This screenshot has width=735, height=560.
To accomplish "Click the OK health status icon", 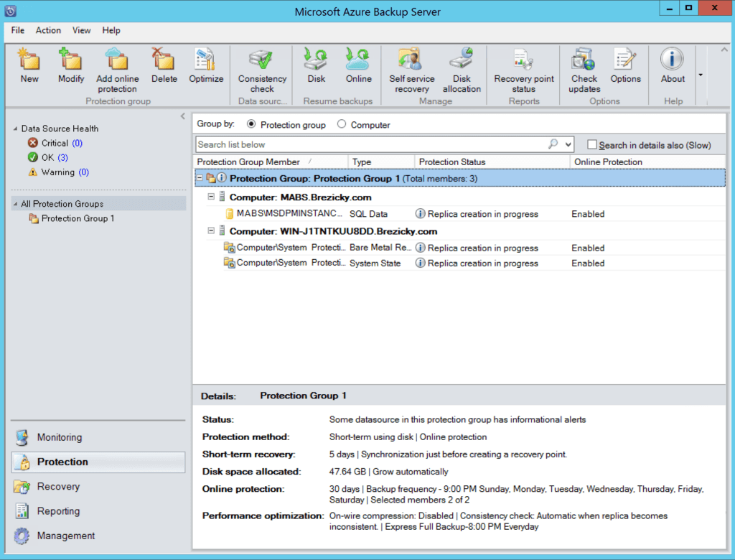I will point(33,157).
